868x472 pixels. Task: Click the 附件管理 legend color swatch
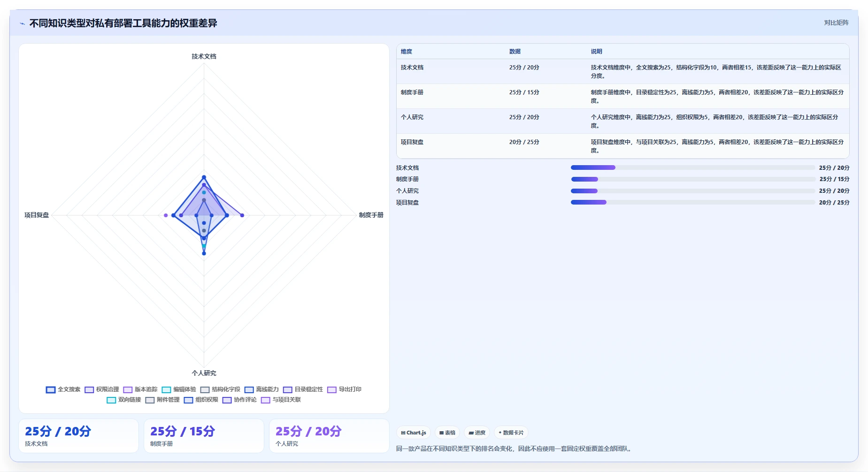click(x=150, y=400)
